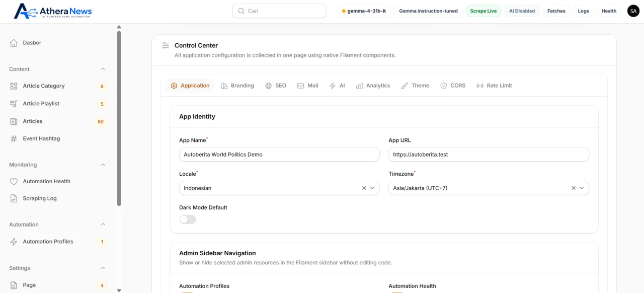Click the Analytics bar chart icon
Screen dimensions: 644x293
click(x=359, y=86)
